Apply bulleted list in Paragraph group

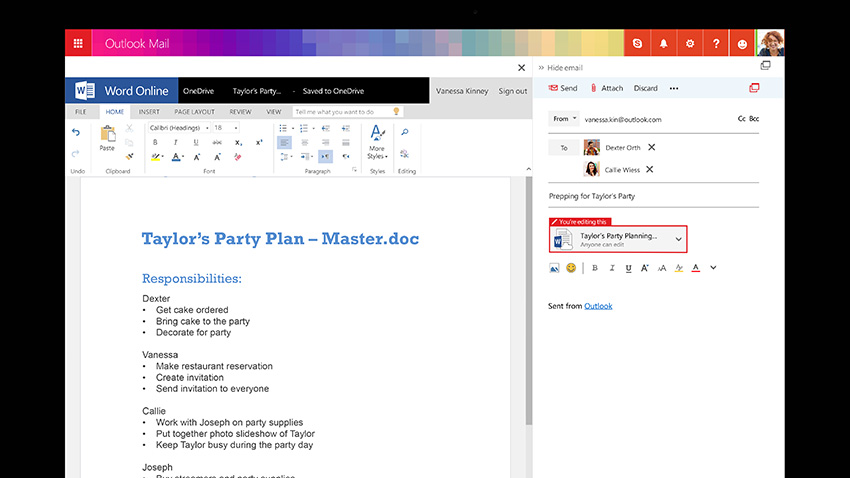point(285,128)
